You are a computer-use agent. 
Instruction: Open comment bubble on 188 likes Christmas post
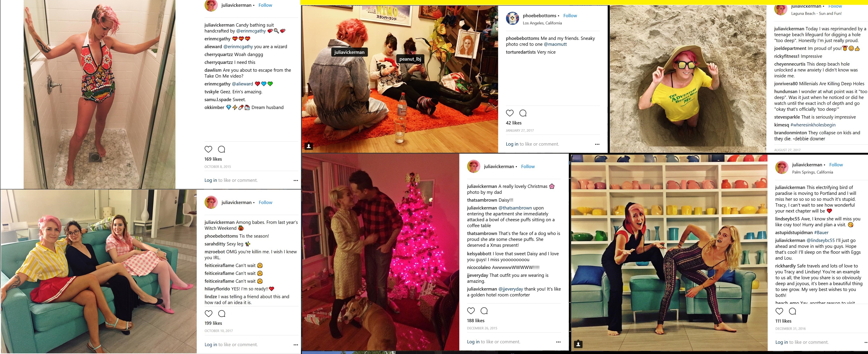[484, 311]
